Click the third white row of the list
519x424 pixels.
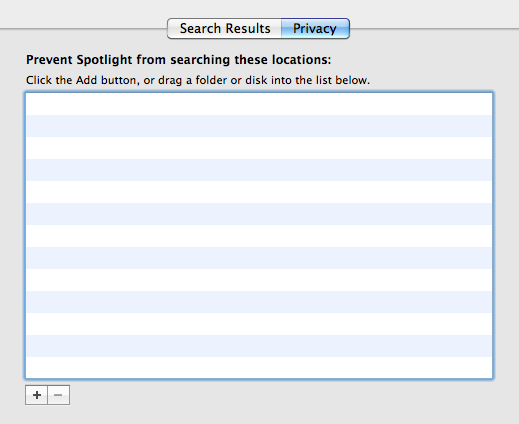tap(259, 192)
